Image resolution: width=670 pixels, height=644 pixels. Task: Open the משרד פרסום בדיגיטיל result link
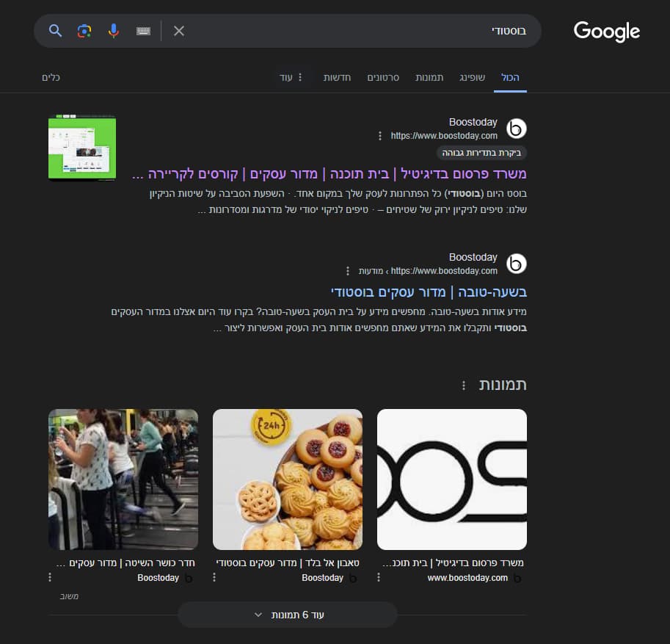[329, 174]
